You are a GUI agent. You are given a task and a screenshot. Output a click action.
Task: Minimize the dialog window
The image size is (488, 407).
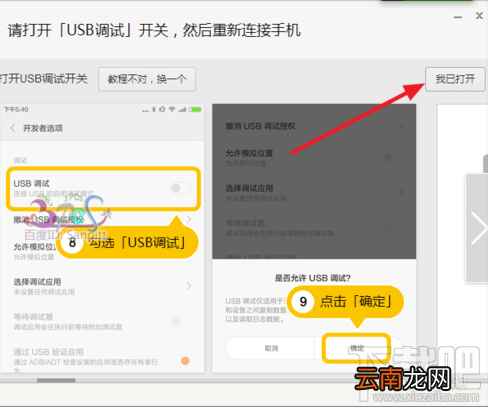click(x=458, y=17)
